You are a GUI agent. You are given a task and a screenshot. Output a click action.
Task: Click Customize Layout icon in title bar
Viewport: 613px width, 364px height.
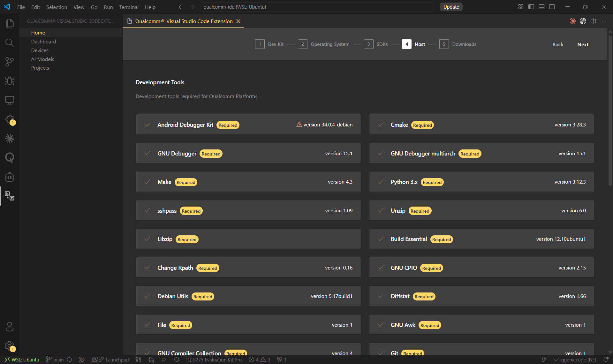click(521, 7)
